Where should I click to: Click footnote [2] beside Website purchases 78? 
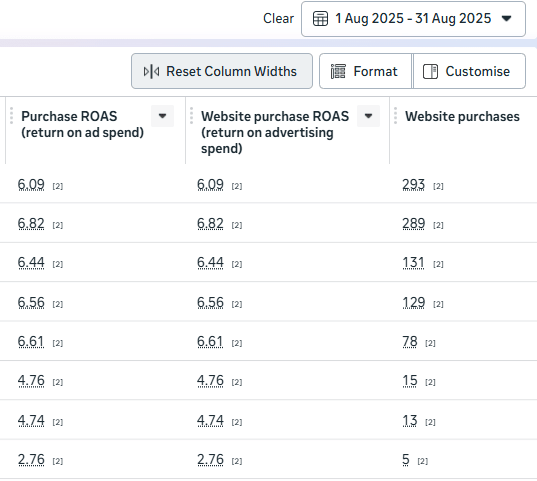(x=430, y=343)
